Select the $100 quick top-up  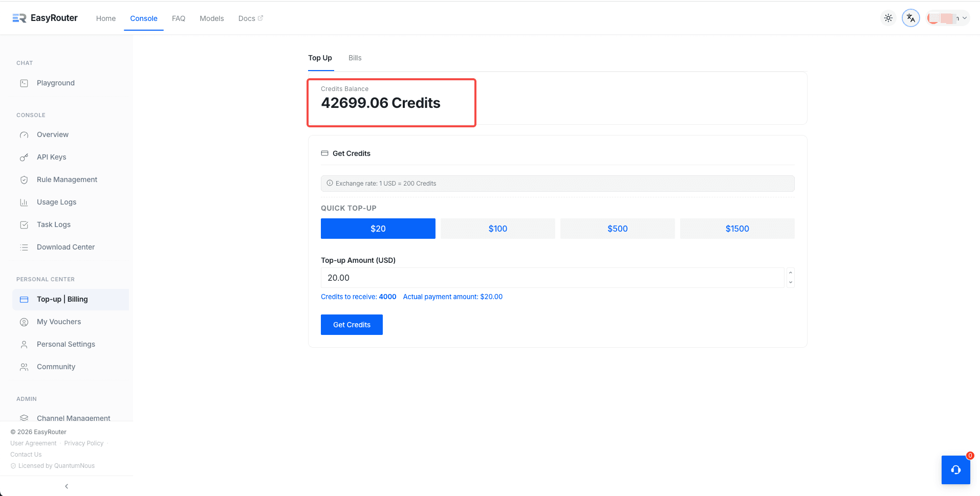click(498, 229)
